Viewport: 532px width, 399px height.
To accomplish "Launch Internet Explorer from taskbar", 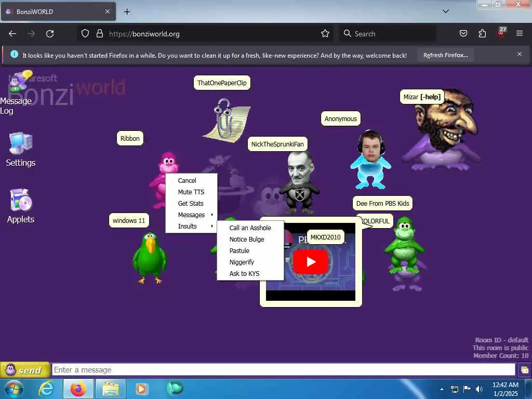I will 46,389.
